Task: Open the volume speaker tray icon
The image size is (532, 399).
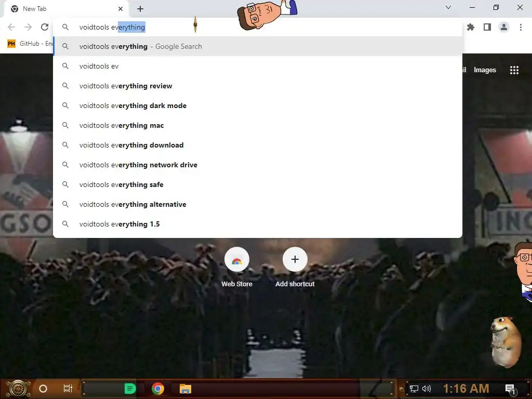Action: tap(427, 389)
